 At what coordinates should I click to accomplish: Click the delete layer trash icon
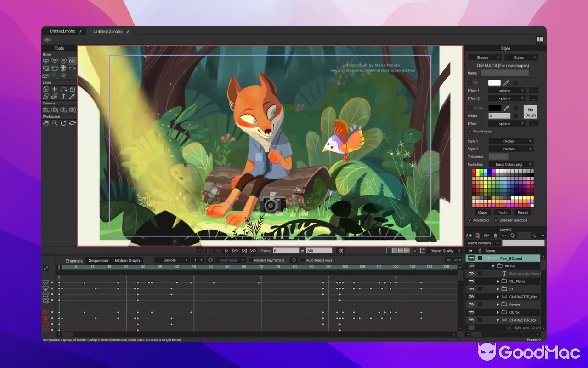(x=495, y=236)
